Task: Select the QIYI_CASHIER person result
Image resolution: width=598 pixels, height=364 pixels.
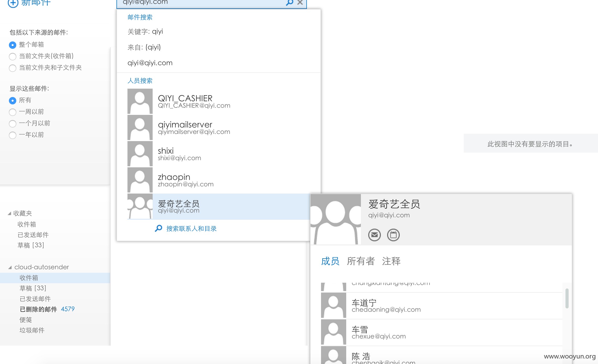Action: coord(218,101)
